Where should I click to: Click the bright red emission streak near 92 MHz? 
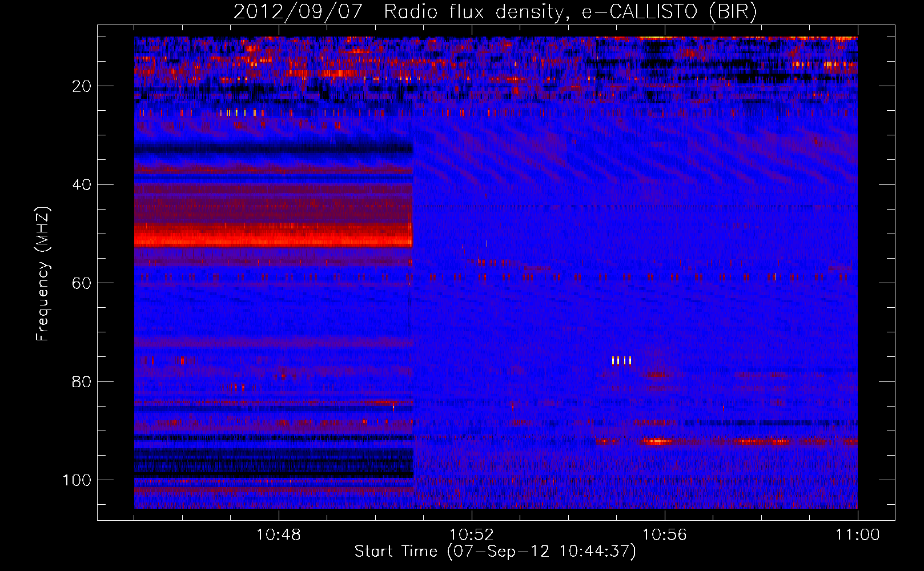click(x=658, y=441)
